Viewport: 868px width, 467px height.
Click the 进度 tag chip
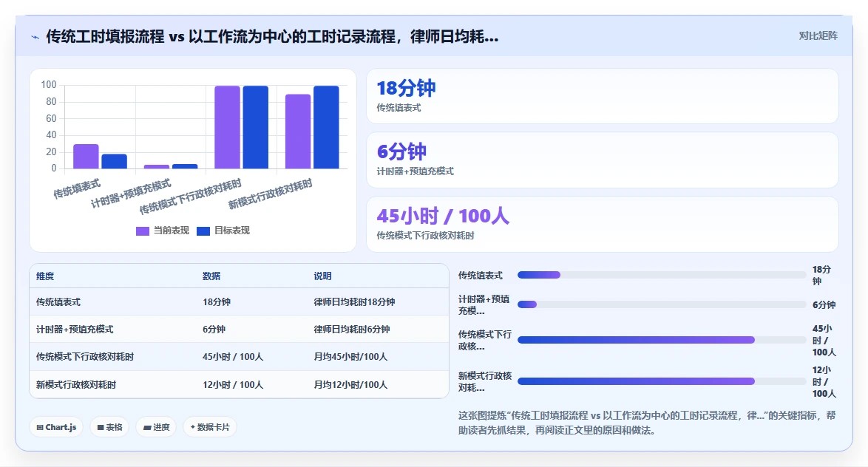156,427
